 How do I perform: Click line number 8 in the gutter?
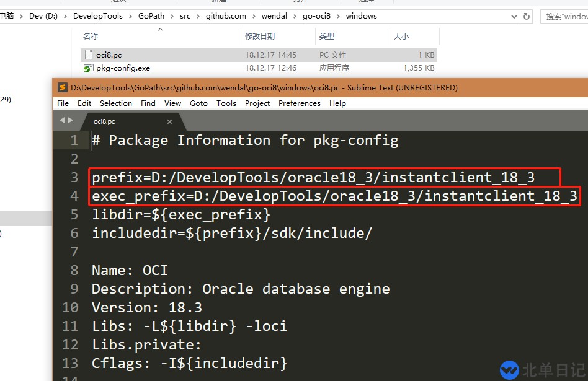point(74,271)
